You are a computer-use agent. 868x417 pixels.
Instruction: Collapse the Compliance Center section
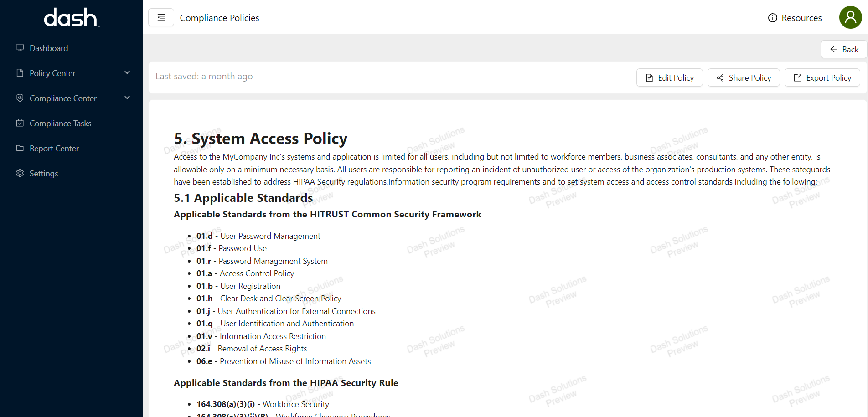click(x=127, y=98)
